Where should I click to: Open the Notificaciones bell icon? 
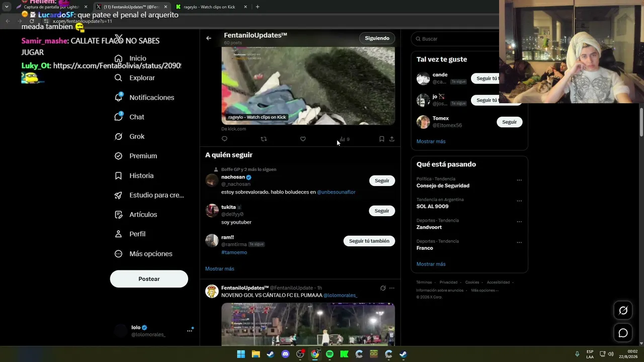pos(118,98)
